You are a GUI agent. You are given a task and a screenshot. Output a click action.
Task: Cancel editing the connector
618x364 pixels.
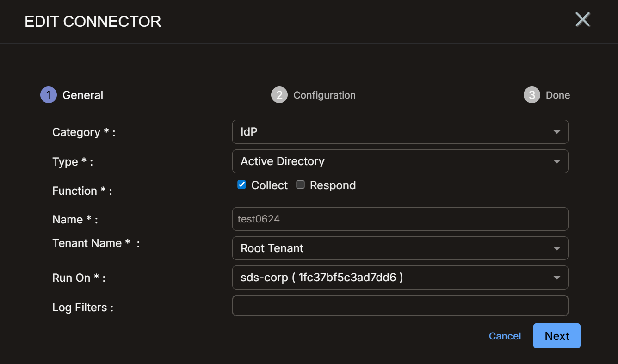[505, 336]
